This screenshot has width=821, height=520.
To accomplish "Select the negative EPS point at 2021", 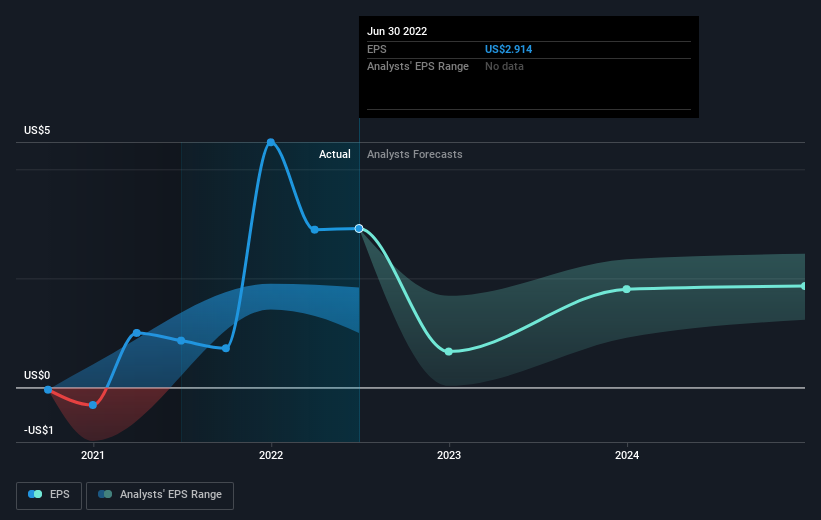I will (93, 405).
